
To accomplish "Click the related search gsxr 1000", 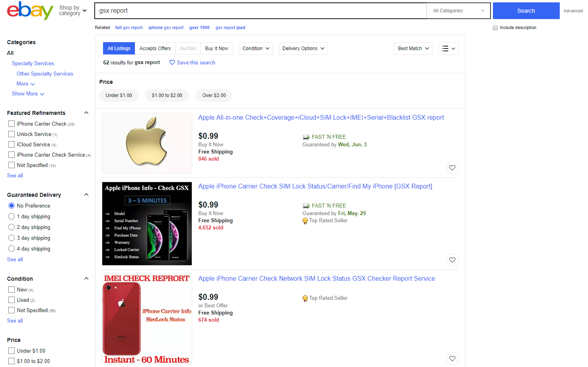I will pyautogui.click(x=199, y=28).
